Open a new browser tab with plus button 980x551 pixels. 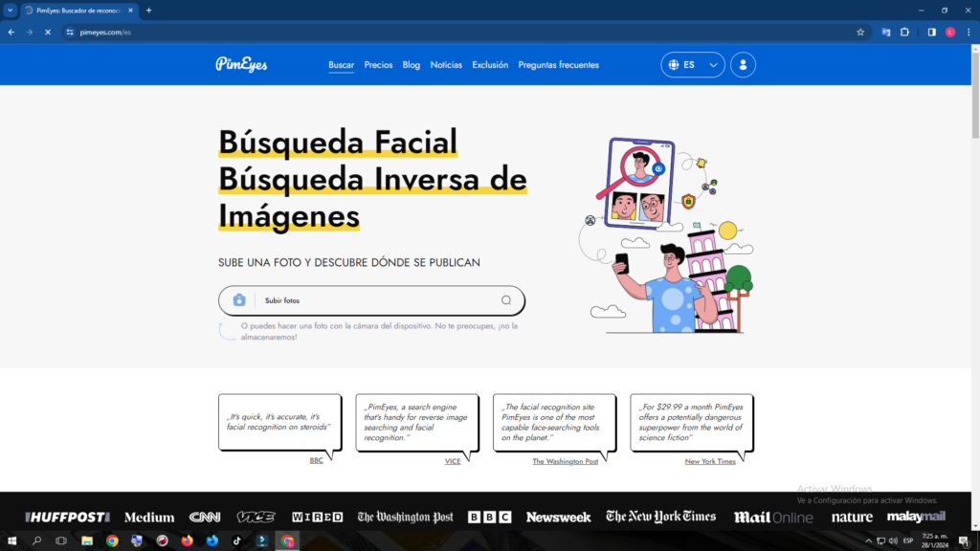click(x=148, y=11)
